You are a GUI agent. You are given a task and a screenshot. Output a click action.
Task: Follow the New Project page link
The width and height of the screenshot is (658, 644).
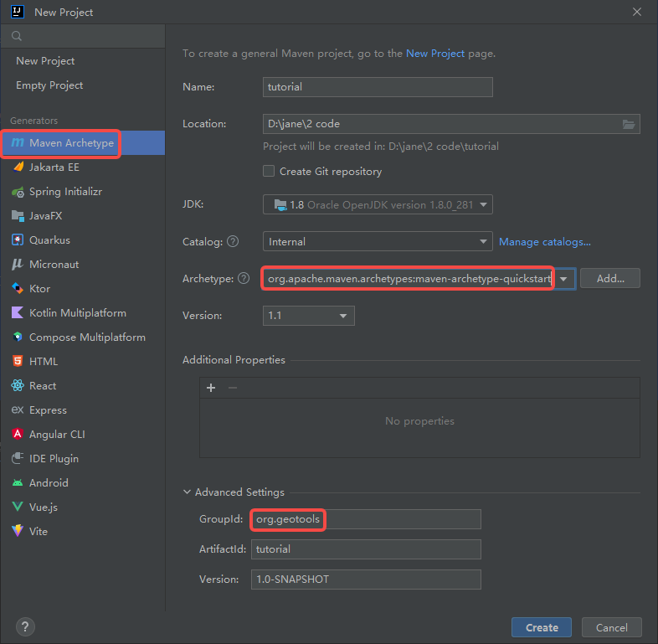point(435,54)
